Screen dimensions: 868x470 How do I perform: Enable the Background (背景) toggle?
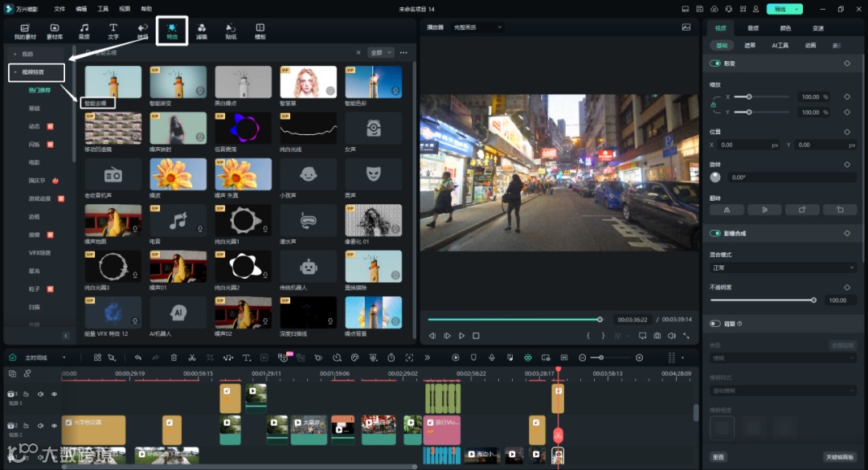714,324
